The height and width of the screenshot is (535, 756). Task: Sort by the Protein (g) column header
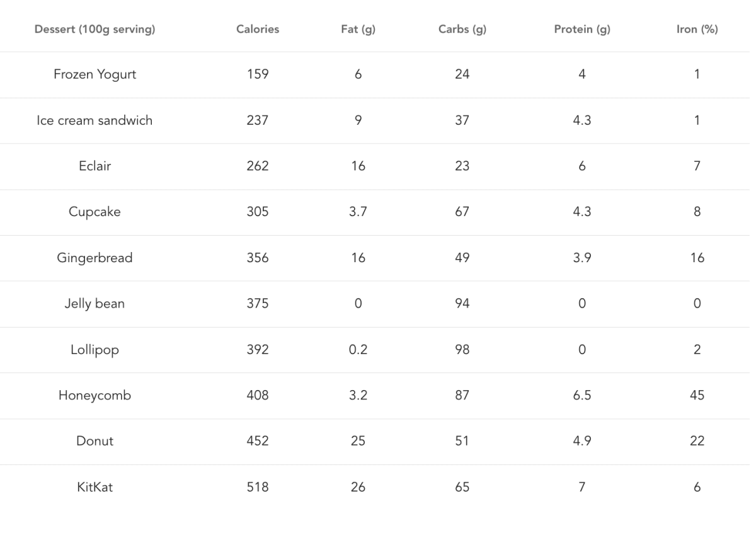[x=582, y=29]
